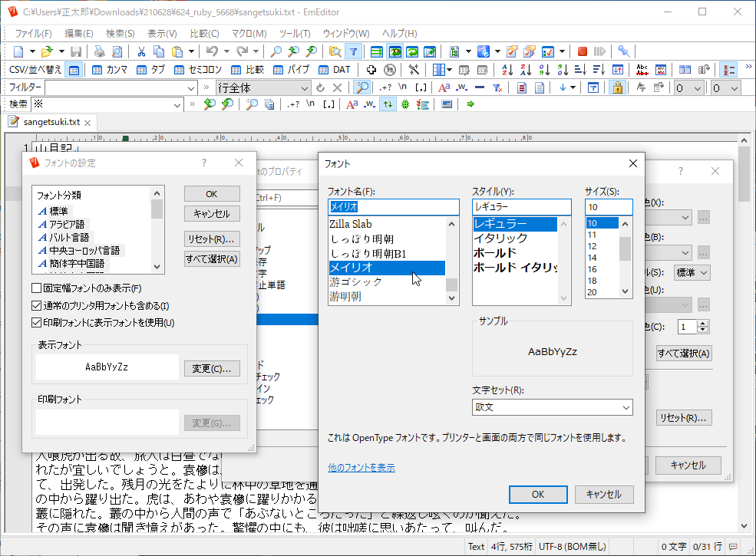Open the 行全体 filter type dropdown
This screenshot has height=556, width=756.
coord(305,88)
